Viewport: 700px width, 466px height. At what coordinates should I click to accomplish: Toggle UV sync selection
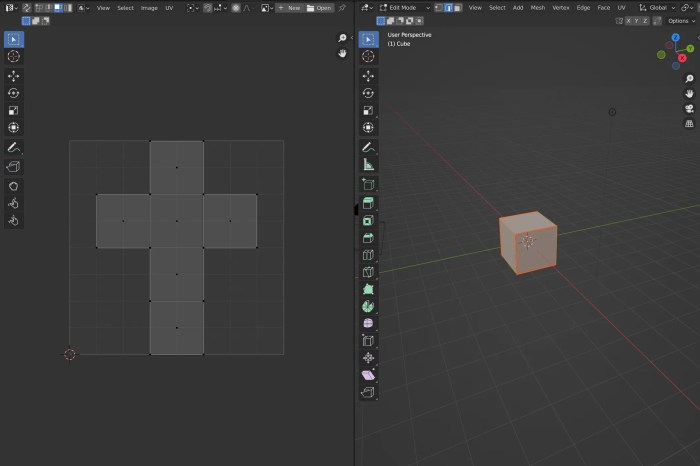click(x=27, y=8)
